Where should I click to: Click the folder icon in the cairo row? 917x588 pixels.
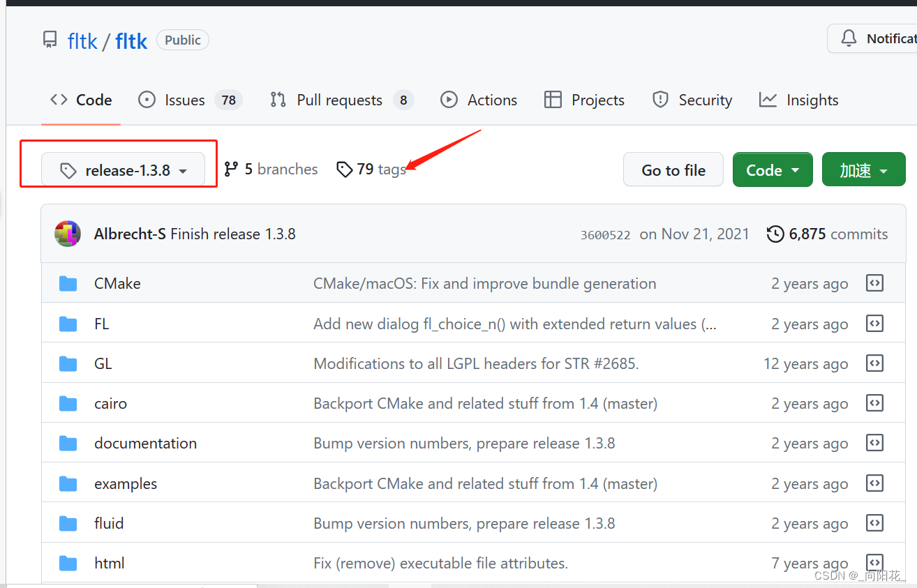(68, 403)
